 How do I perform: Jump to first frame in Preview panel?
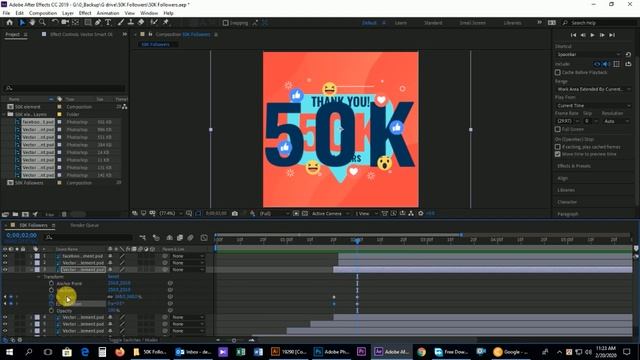click(573, 36)
